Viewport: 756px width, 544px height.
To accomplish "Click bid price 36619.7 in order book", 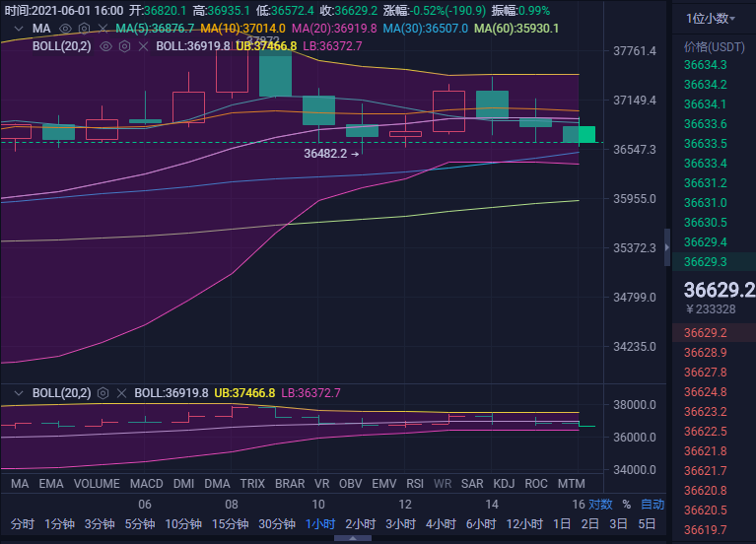I will 706,530.
